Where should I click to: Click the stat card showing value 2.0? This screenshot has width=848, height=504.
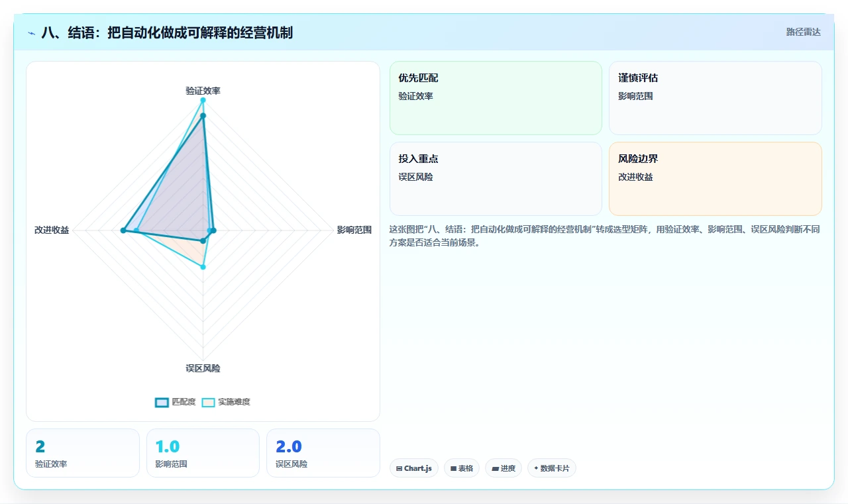coord(323,453)
